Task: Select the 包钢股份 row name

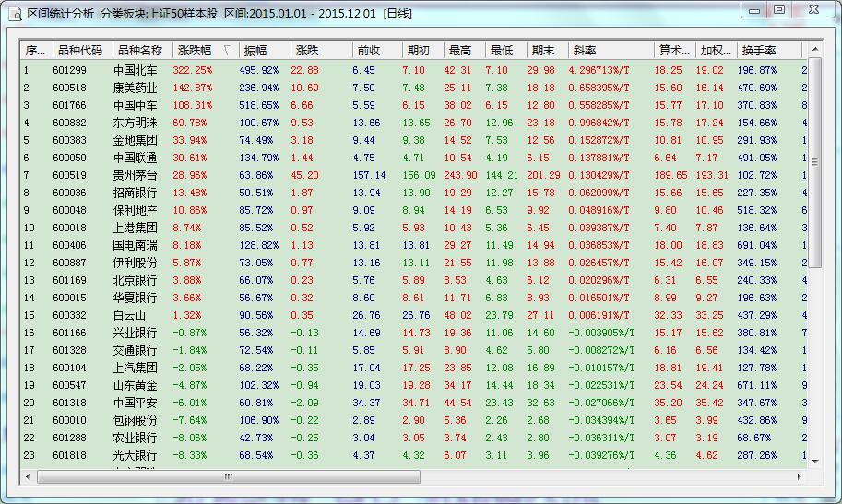Action: tap(135, 420)
